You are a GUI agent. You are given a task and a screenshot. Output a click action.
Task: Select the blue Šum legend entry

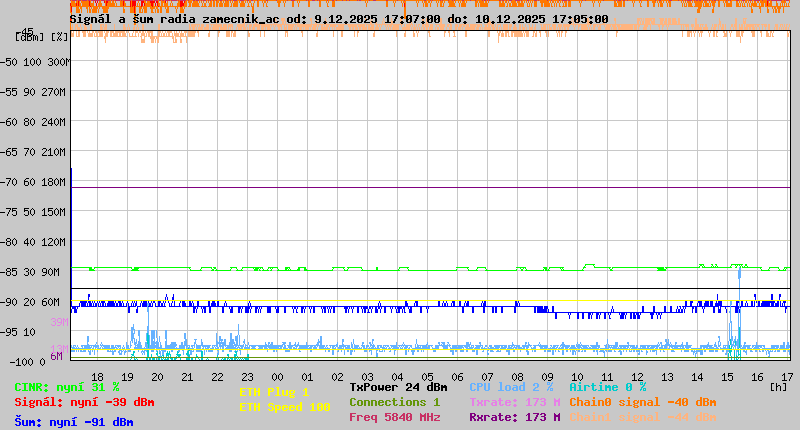(x=74, y=422)
